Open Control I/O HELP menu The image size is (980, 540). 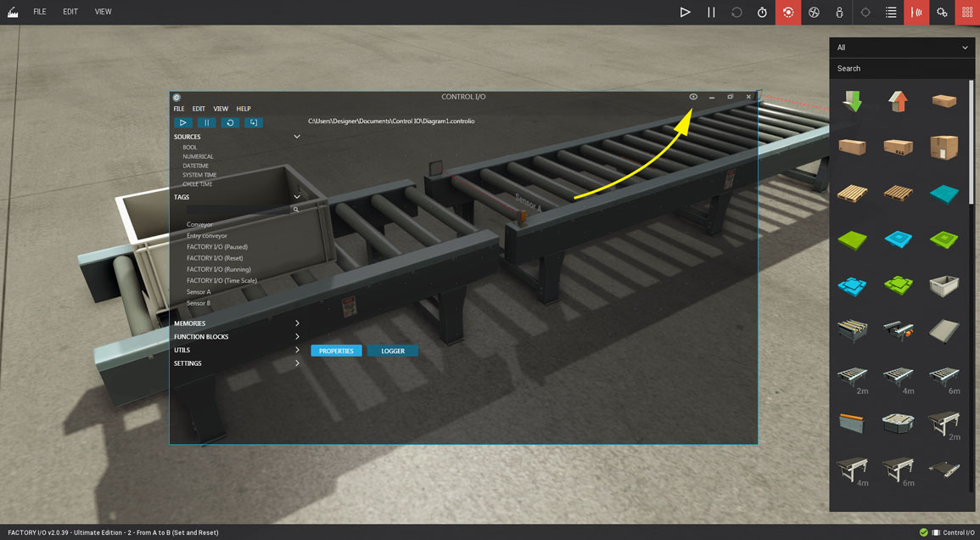click(244, 109)
